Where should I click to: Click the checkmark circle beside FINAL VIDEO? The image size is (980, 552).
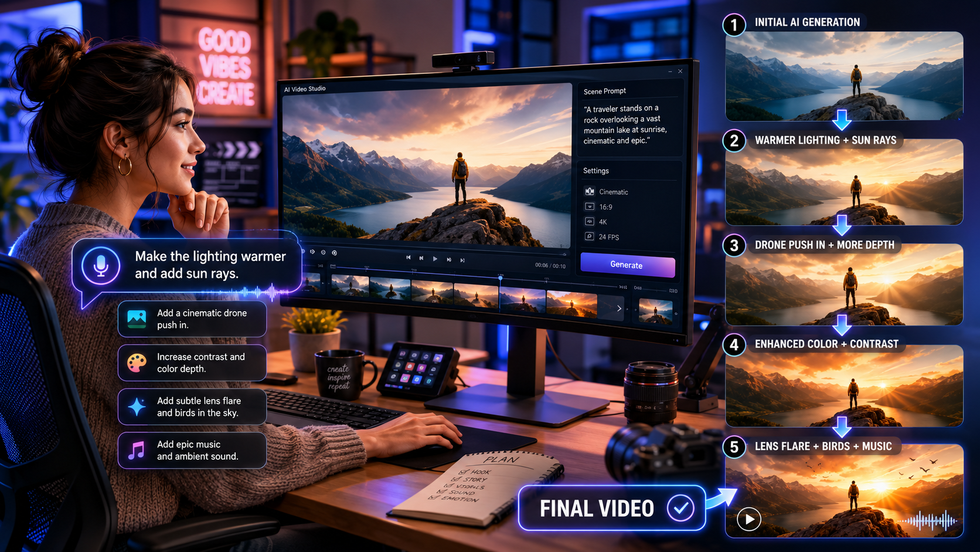tap(680, 508)
